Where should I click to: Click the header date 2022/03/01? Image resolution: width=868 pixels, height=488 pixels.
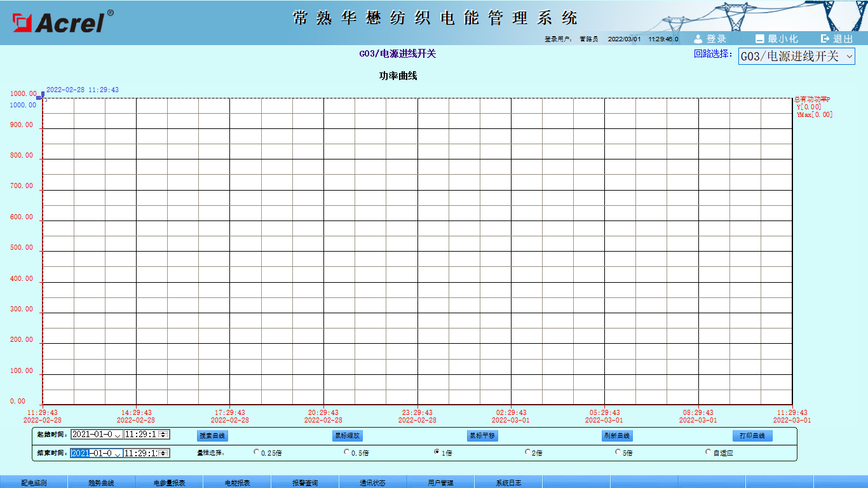tap(625, 39)
